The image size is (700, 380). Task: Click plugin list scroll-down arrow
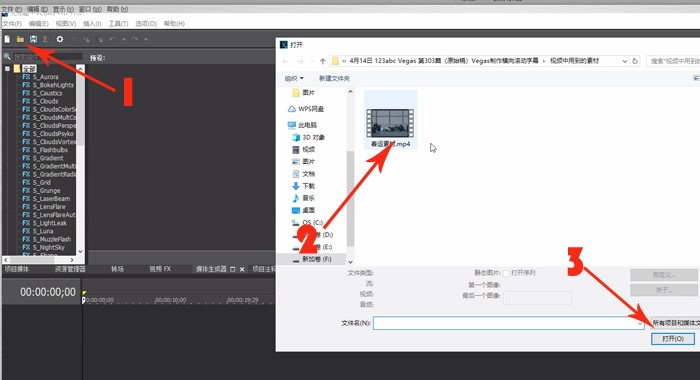point(80,251)
